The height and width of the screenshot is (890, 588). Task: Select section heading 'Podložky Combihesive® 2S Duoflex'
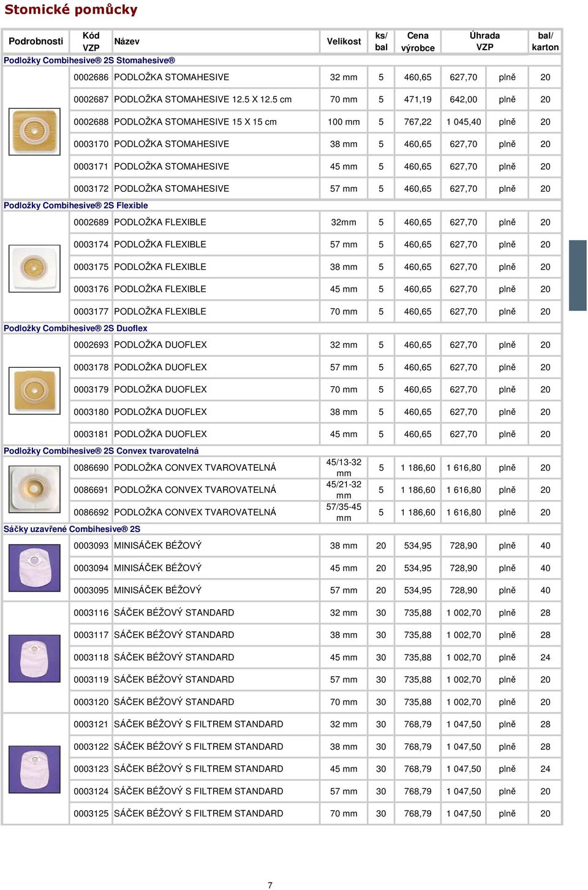point(75,328)
